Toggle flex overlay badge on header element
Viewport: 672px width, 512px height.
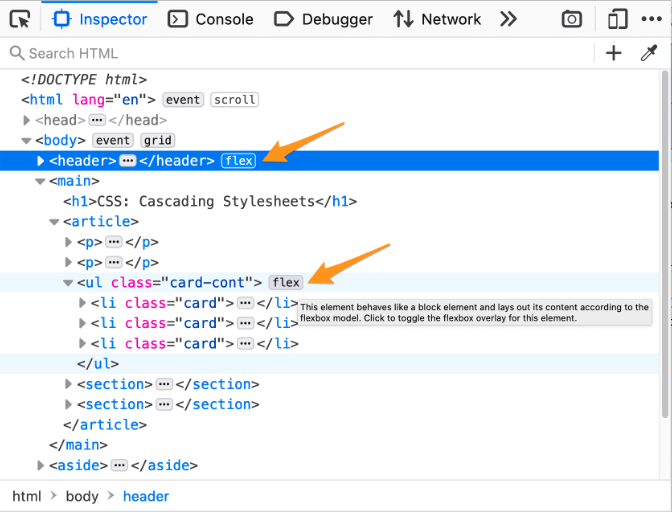239,161
